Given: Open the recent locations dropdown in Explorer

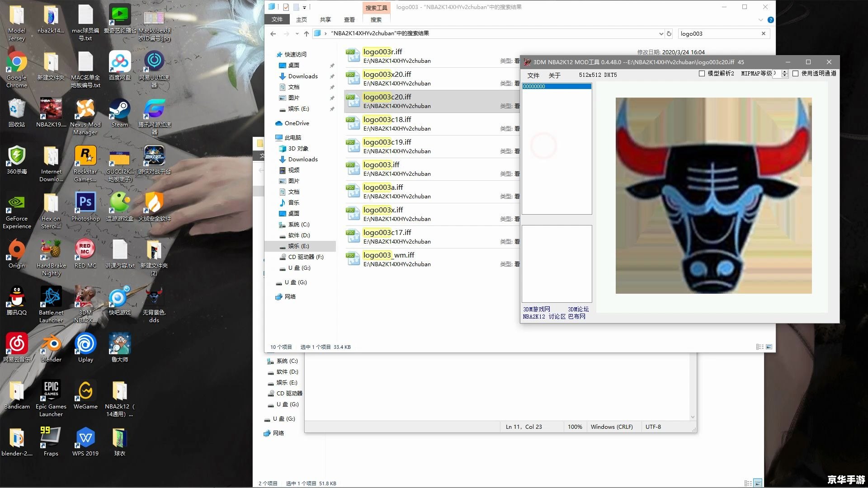Looking at the screenshot, I should coord(297,33).
